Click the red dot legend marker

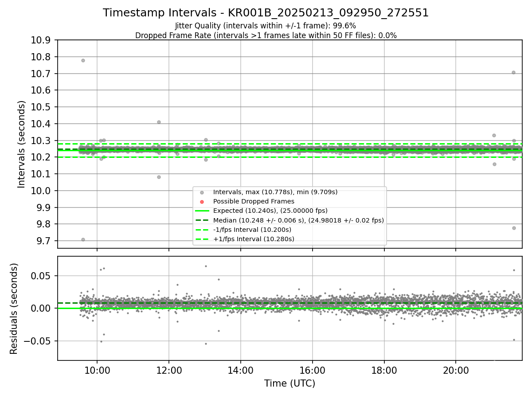coord(202,202)
